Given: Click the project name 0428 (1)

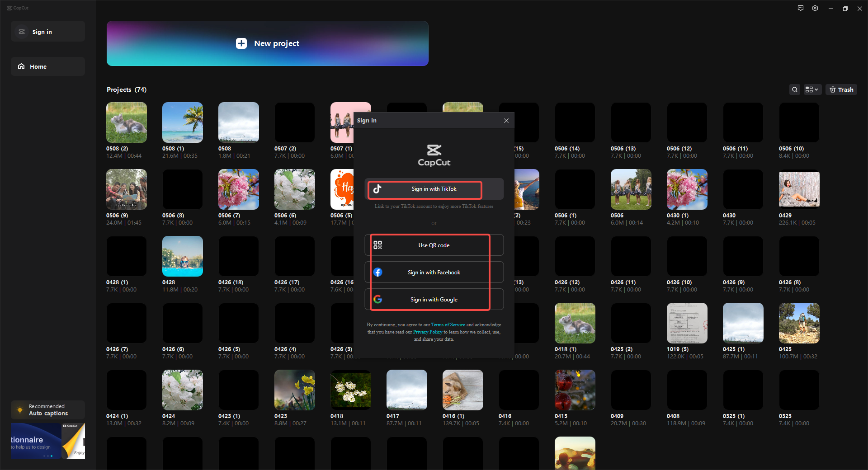Looking at the screenshot, I should [x=117, y=282].
